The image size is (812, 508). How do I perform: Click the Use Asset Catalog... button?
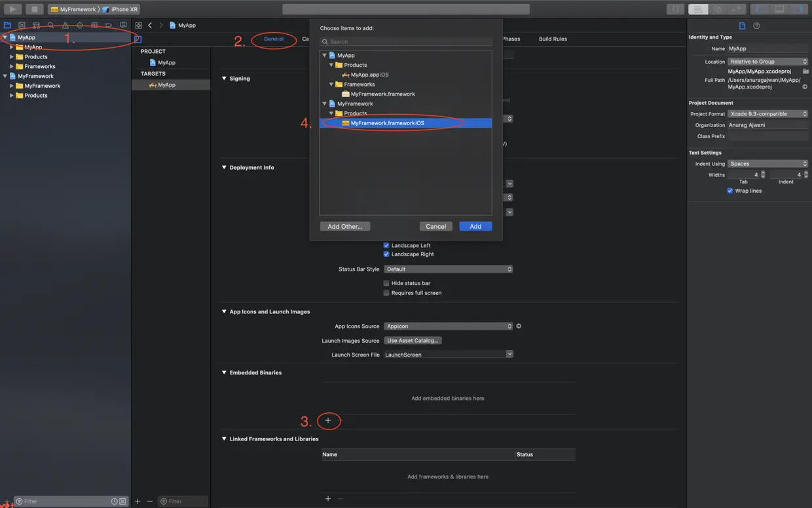pos(413,340)
